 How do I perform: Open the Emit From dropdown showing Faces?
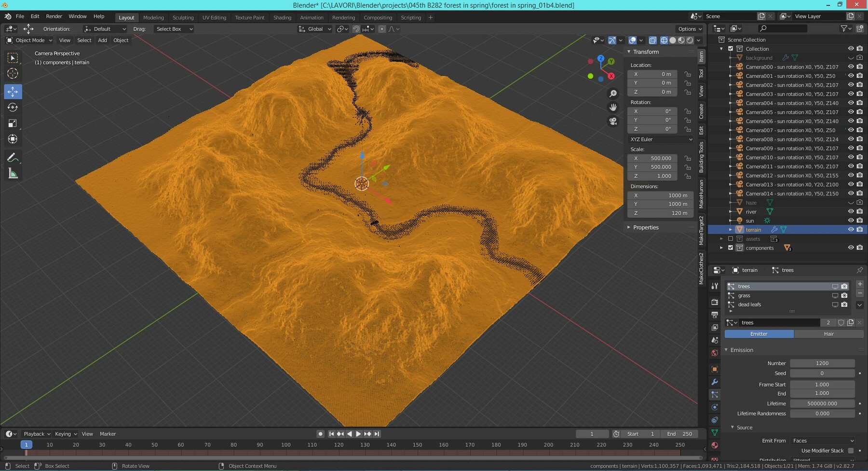[822, 441]
